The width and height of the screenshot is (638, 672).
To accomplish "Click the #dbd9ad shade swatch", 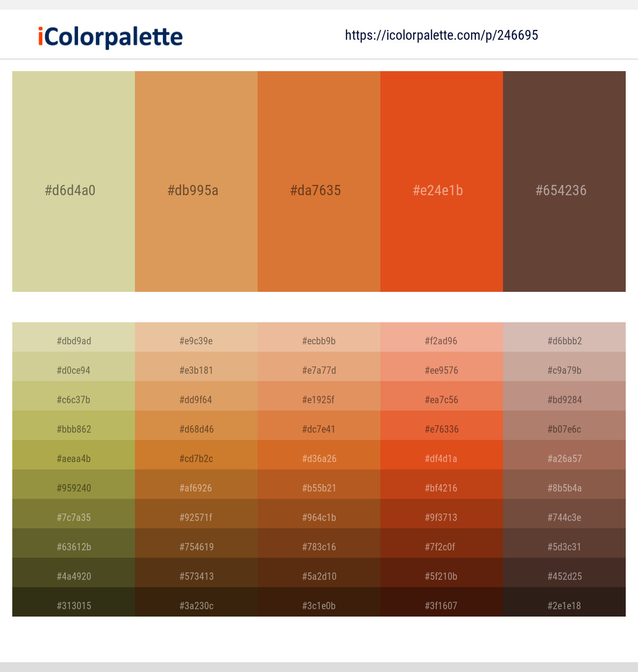I will (x=73, y=341).
